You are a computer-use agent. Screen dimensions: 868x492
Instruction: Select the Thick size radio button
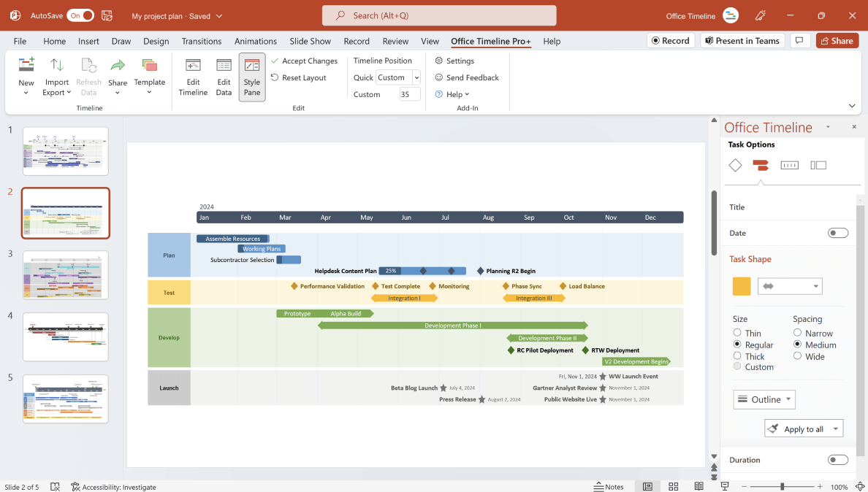tap(737, 356)
